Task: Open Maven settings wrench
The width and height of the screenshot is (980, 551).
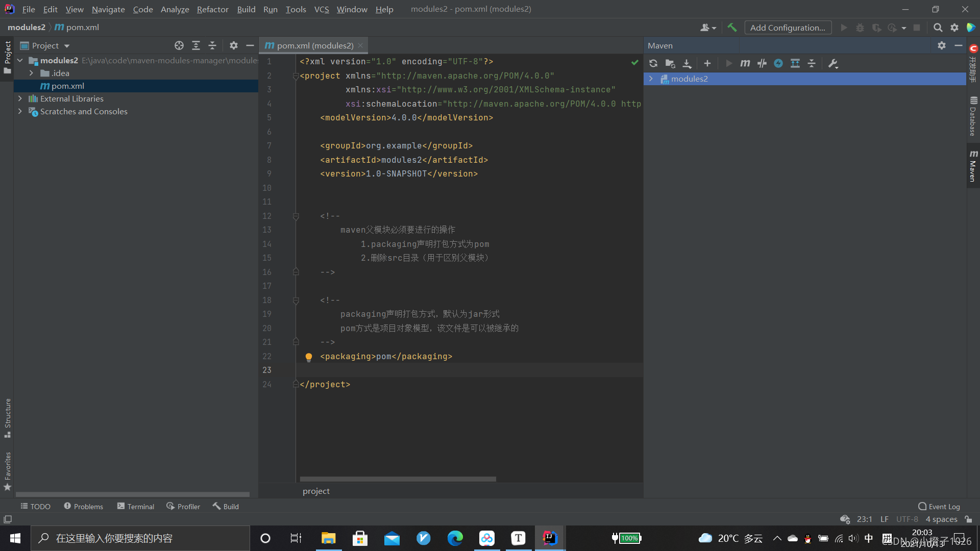Action: (833, 64)
